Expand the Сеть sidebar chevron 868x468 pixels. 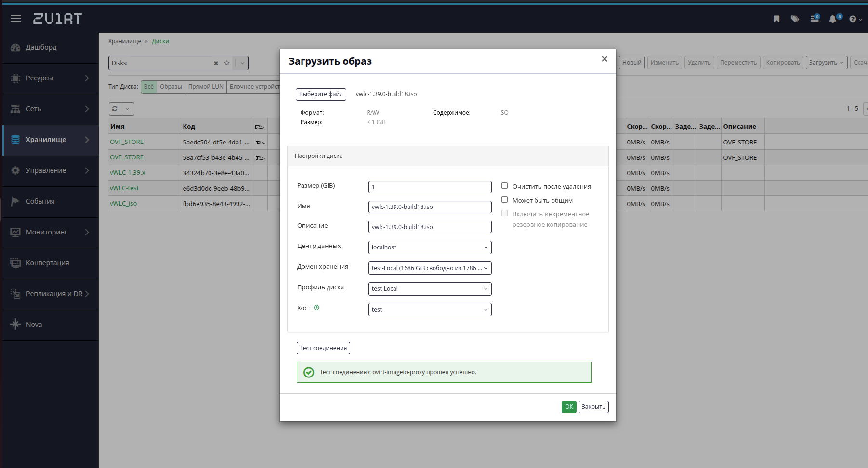87,109
